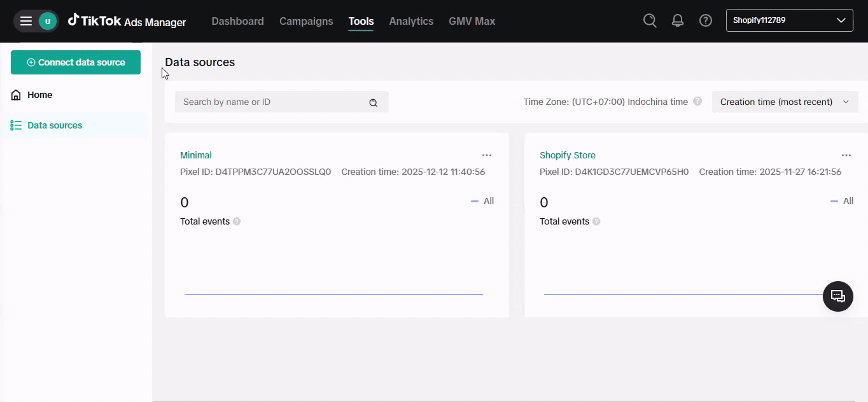Toggle the All legend on Shopify Store chart
Screen dimensions: 868x402
[842, 201]
